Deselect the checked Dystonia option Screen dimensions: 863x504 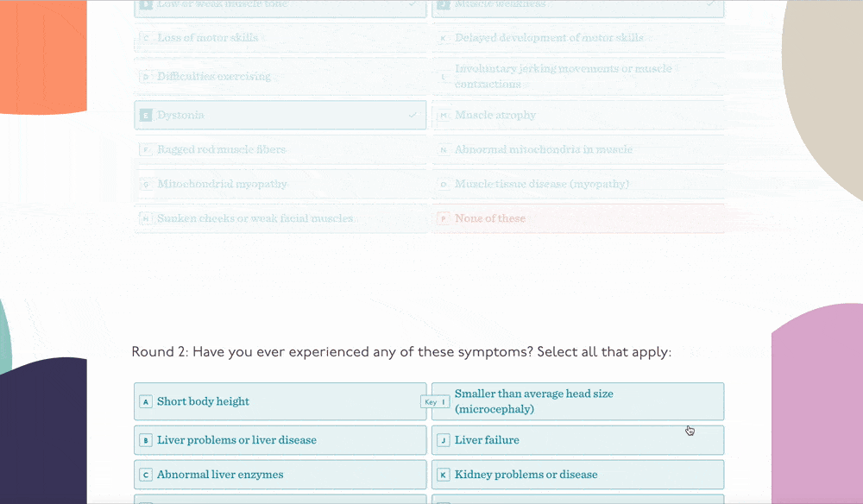(x=280, y=115)
